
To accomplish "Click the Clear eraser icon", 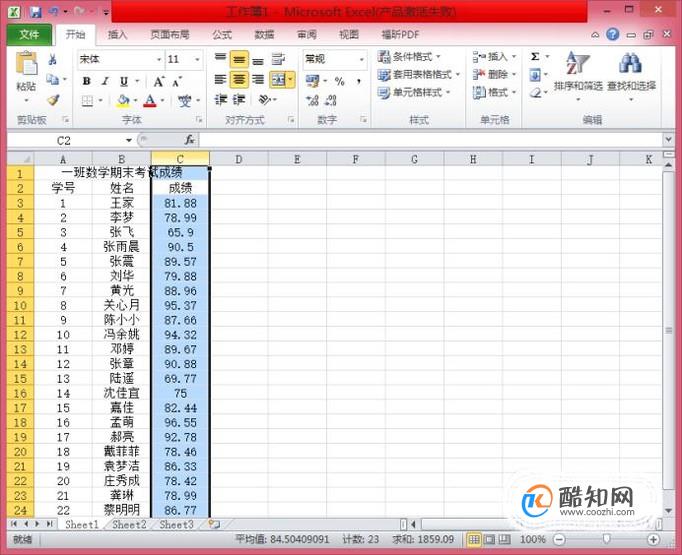I will click(535, 93).
